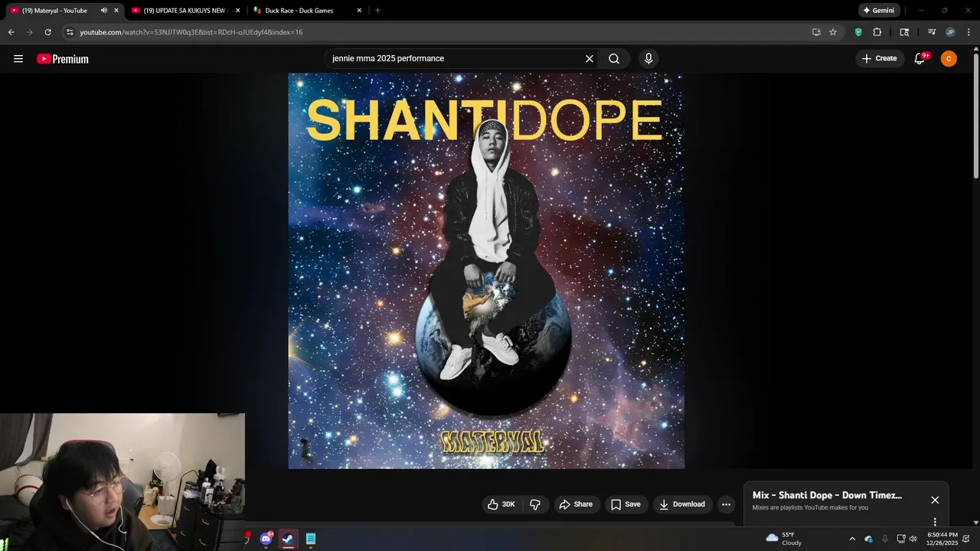This screenshot has height=551, width=980.
Task: Clear the YouTube search box text
Action: pyautogui.click(x=590, y=59)
